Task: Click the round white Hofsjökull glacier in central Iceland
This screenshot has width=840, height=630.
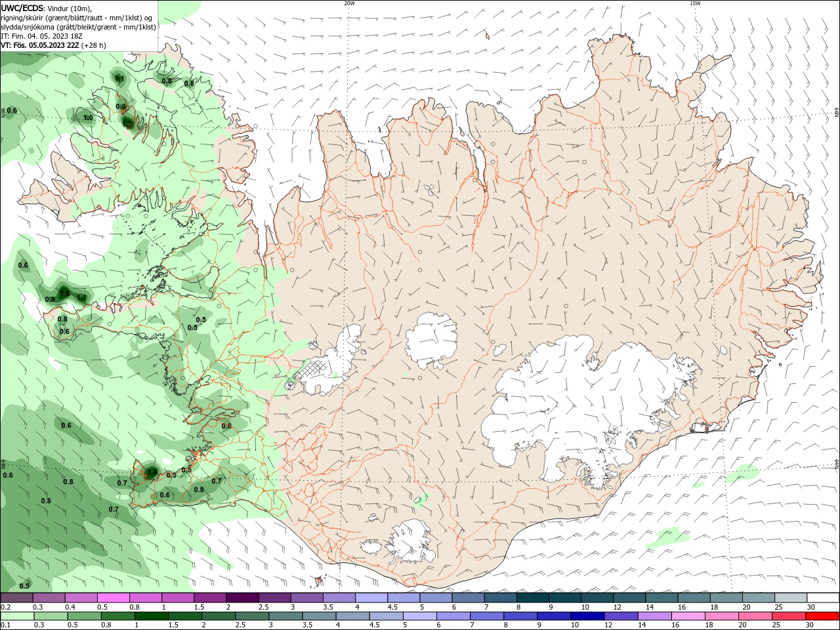Action: (432, 341)
